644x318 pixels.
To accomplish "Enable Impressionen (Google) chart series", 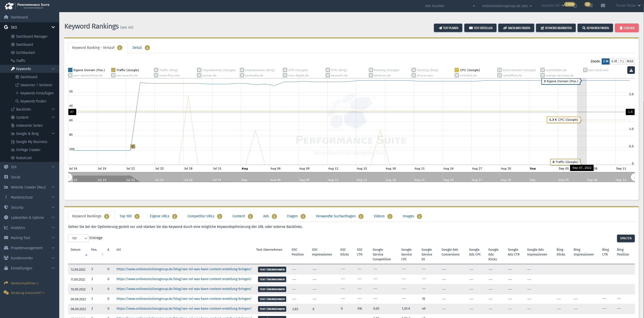I will [x=216, y=70].
